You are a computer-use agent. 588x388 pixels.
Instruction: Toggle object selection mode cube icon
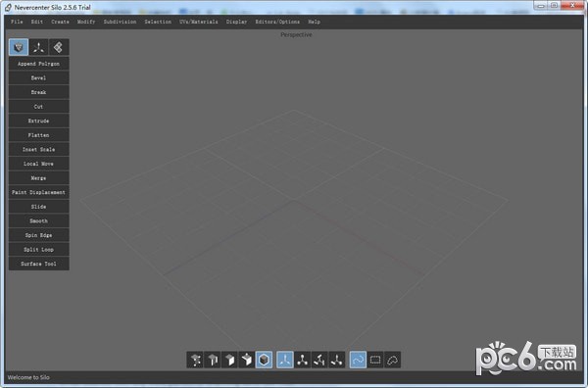264,360
